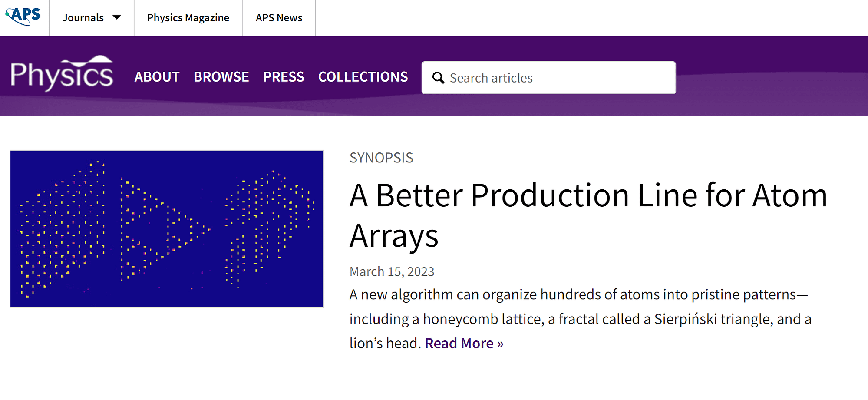The image size is (868, 400).
Task: Visit the PRESS section
Action: tap(284, 77)
